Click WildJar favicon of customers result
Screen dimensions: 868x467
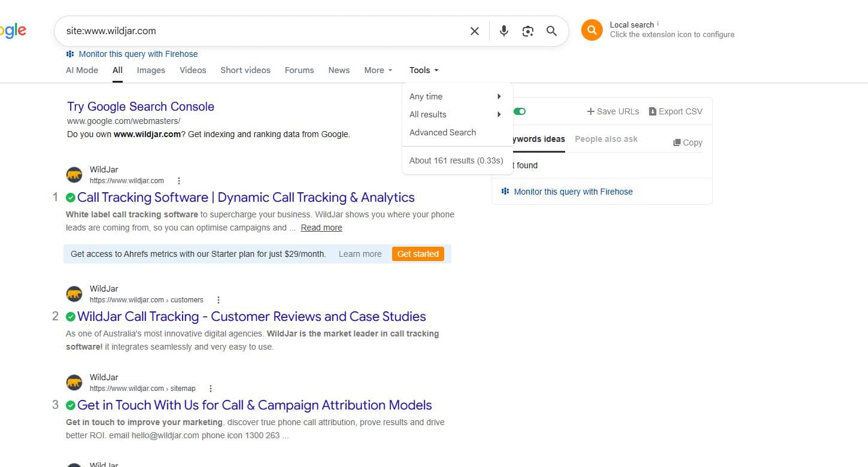(x=74, y=294)
